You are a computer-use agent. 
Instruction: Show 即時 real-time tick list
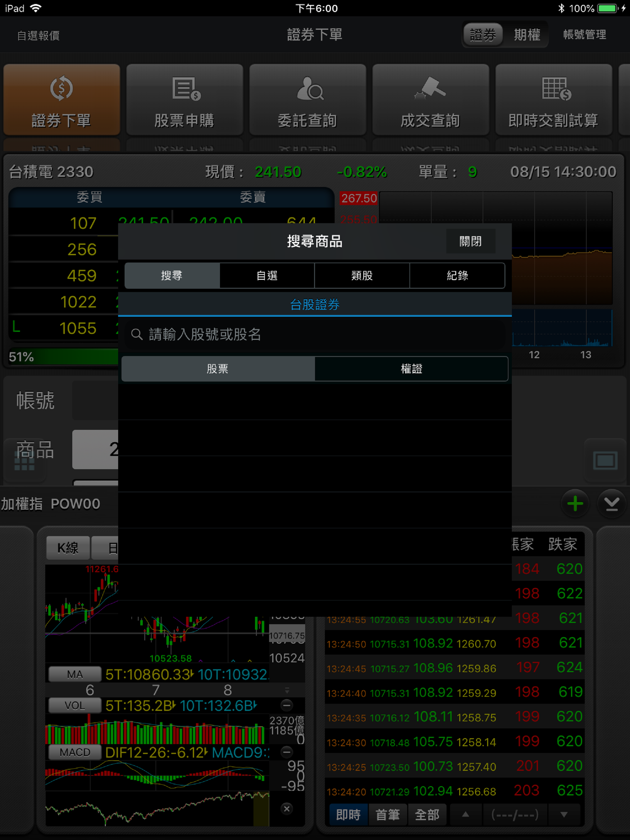pos(349,814)
